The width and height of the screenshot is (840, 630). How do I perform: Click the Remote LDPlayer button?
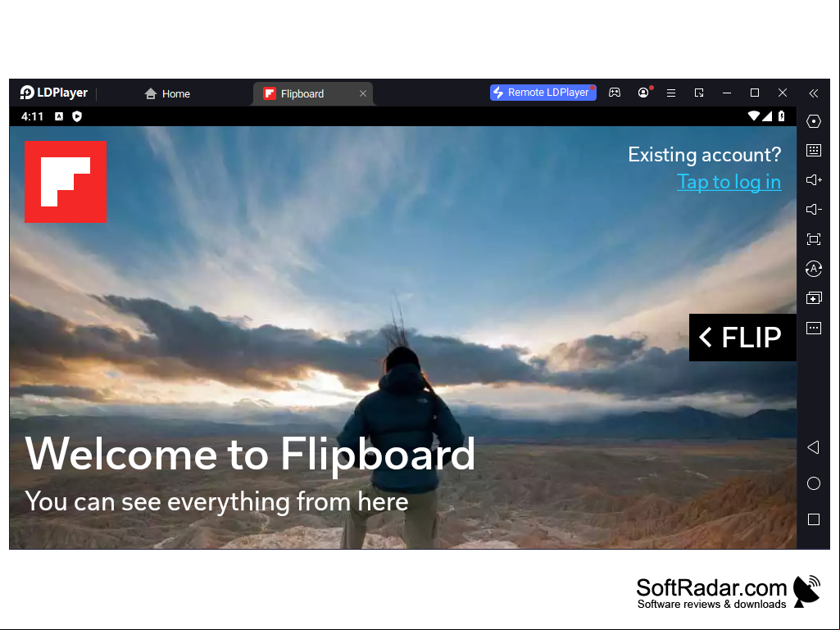coord(543,93)
